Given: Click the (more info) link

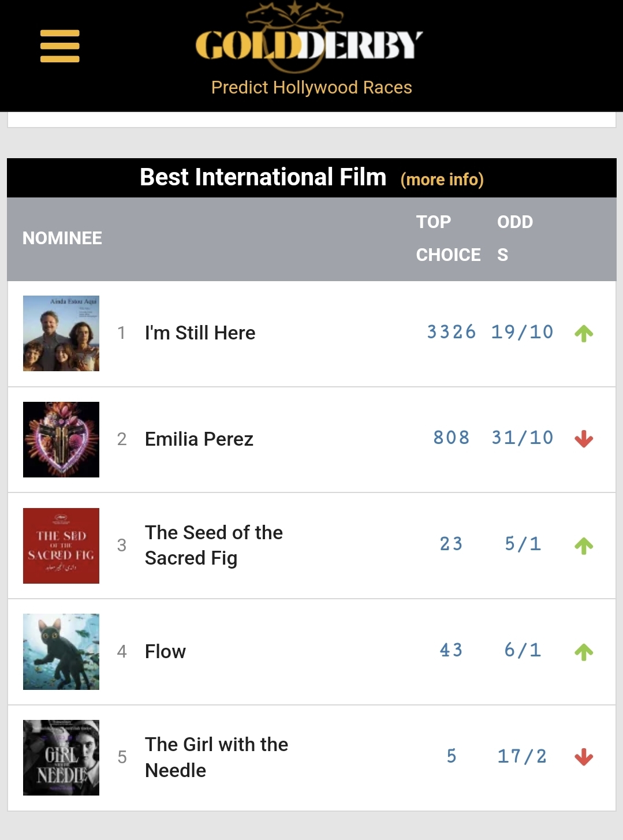Looking at the screenshot, I should [x=442, y=180].
